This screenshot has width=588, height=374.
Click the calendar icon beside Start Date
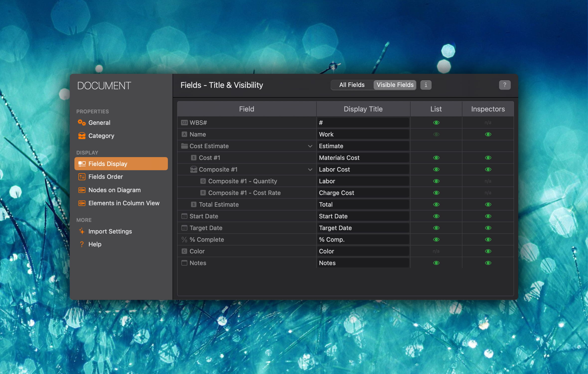point(184,216)
